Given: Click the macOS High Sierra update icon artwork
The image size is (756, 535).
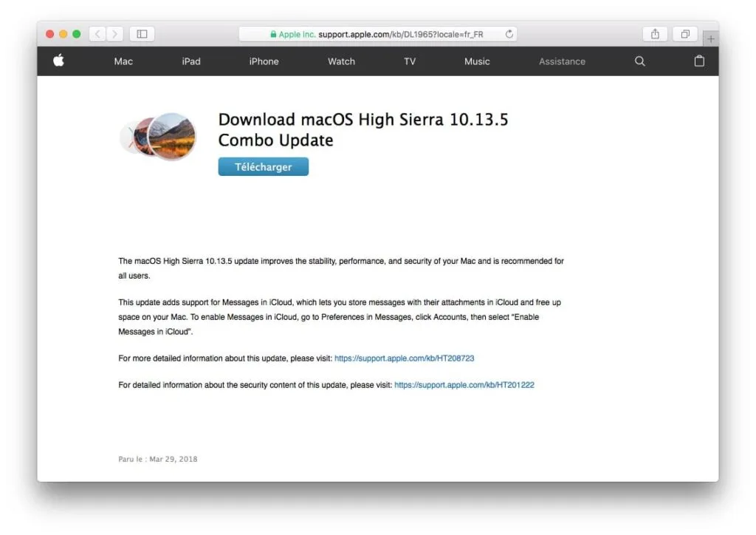Looking at the screenshot, I should (158, 136).
